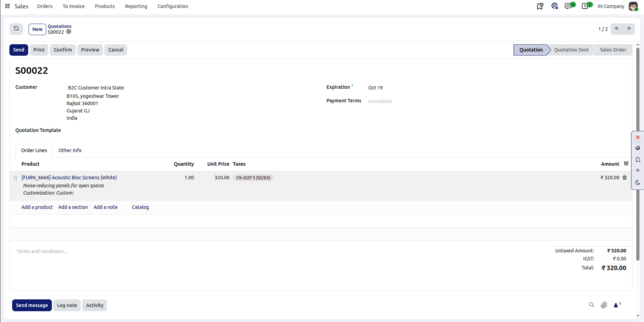Click the Terms and conditions field
644x322 pixels.
[x=42, y=251]
